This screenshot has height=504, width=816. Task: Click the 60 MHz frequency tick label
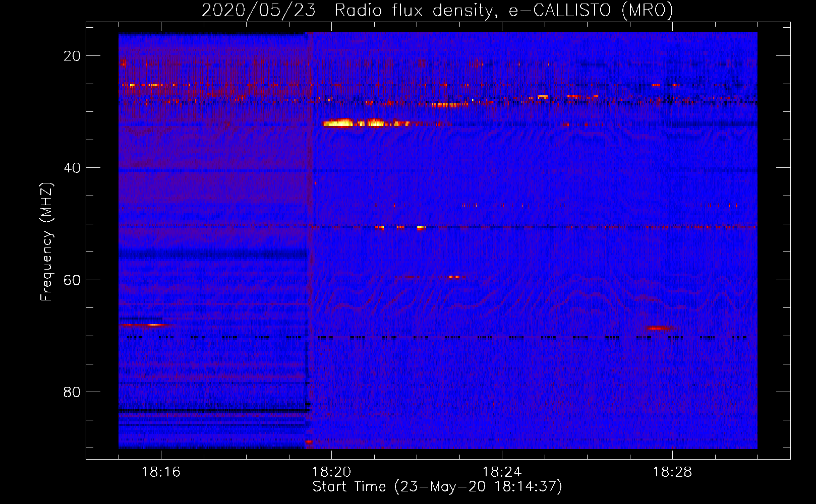72,280
